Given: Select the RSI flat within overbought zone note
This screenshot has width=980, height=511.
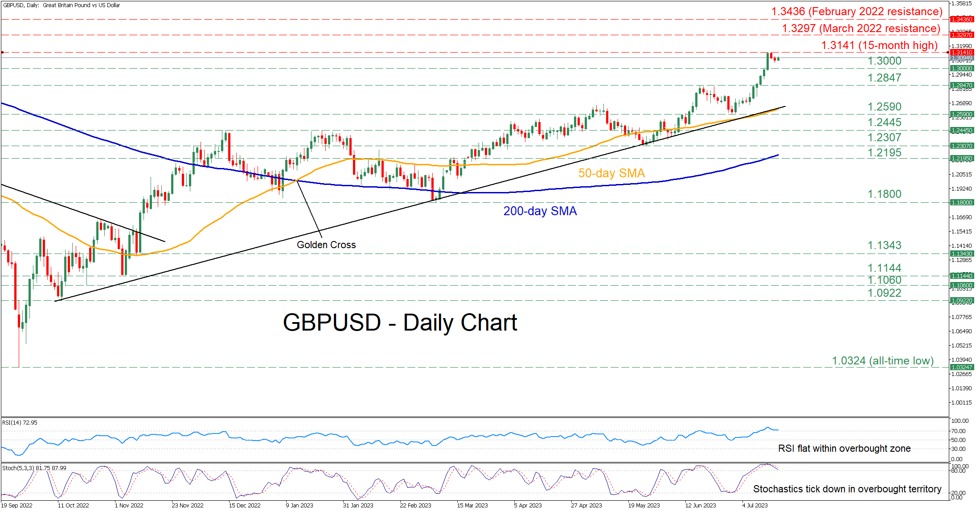Looking at the screenshot, I should (x=844, y=448).
